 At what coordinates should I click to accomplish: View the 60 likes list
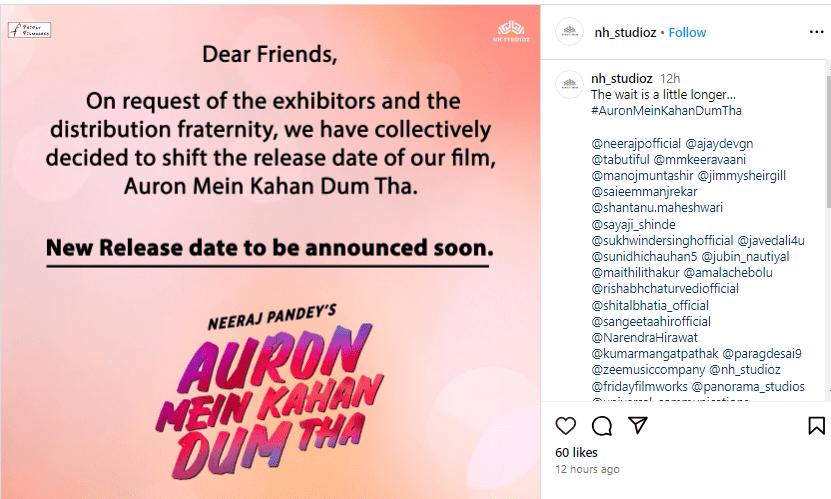576,452
